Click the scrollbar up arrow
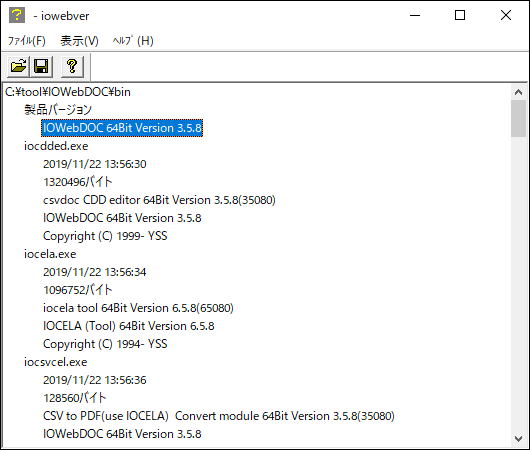 tap(519, 92)
